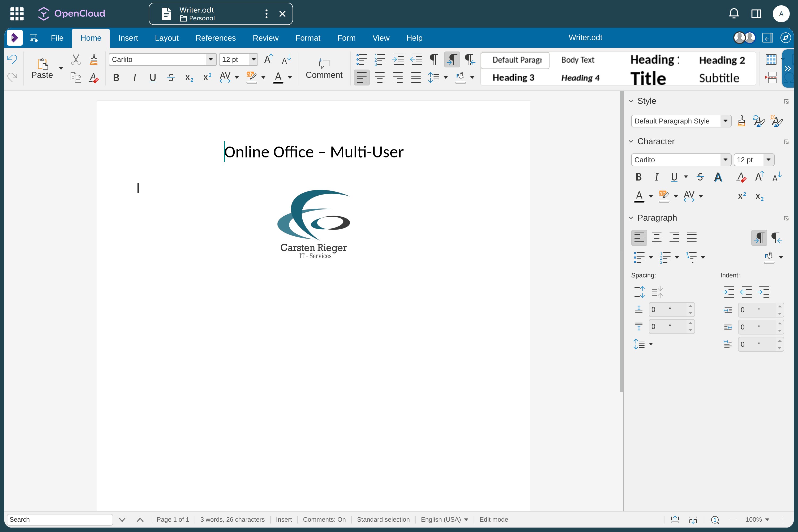Collapse the Paragraph section
The height and width of the screenshot is (532, 798).
[631, 218]
